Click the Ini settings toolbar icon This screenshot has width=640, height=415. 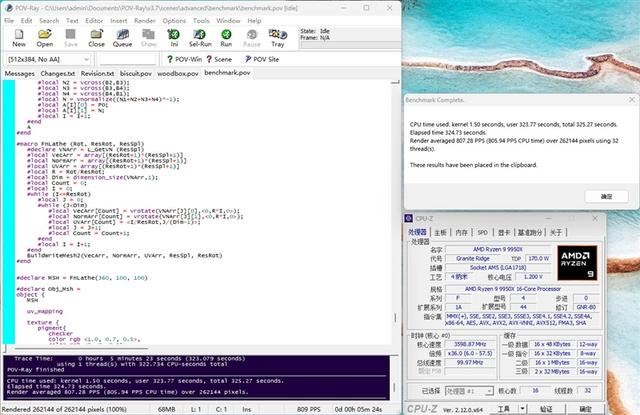tap(174, 37)
